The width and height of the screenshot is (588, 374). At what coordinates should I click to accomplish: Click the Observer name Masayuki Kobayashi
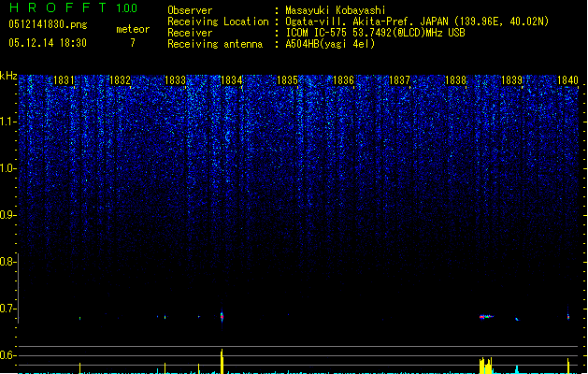pyautogui.click(x=336, y=10)
